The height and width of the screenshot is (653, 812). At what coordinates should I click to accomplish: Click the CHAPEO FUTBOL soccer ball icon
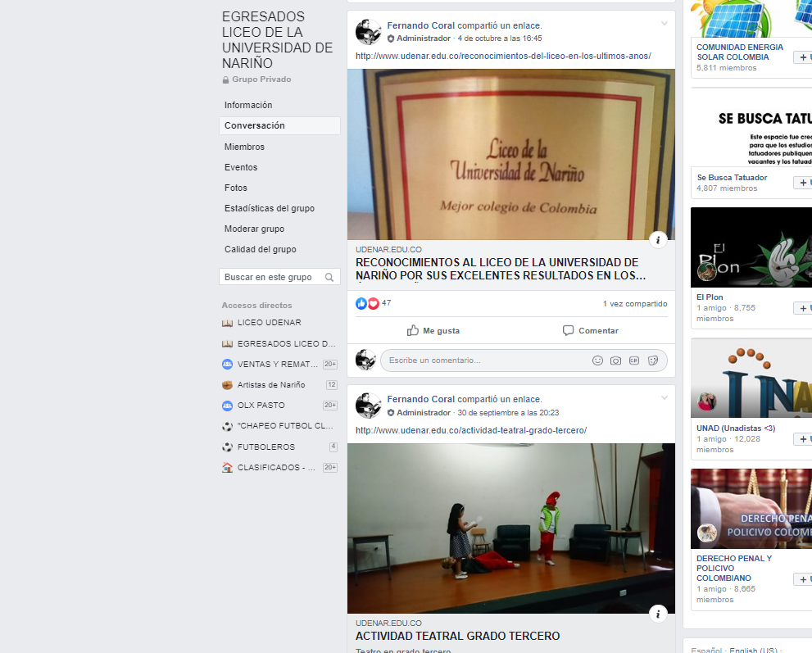tap(227, 426)
